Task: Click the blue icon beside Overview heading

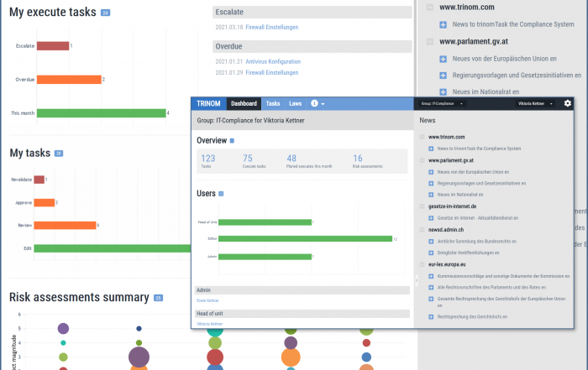Action: tap(232, 141)
